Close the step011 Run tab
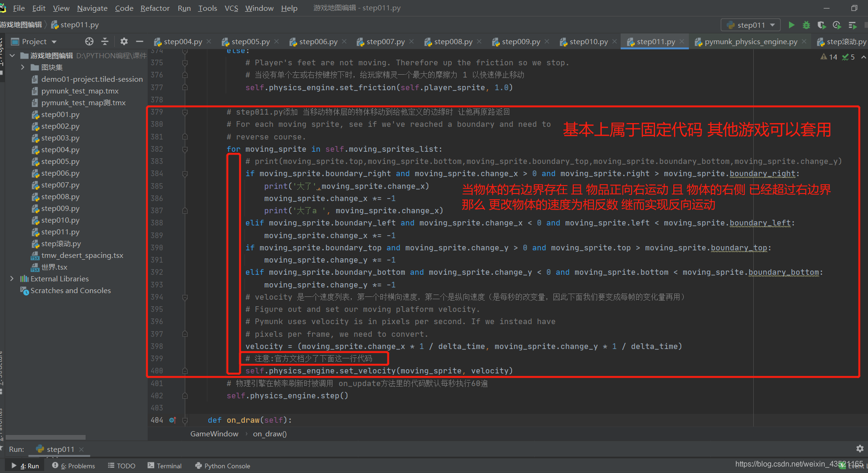This screenshot has height=473, width=868. click(81, 450)
